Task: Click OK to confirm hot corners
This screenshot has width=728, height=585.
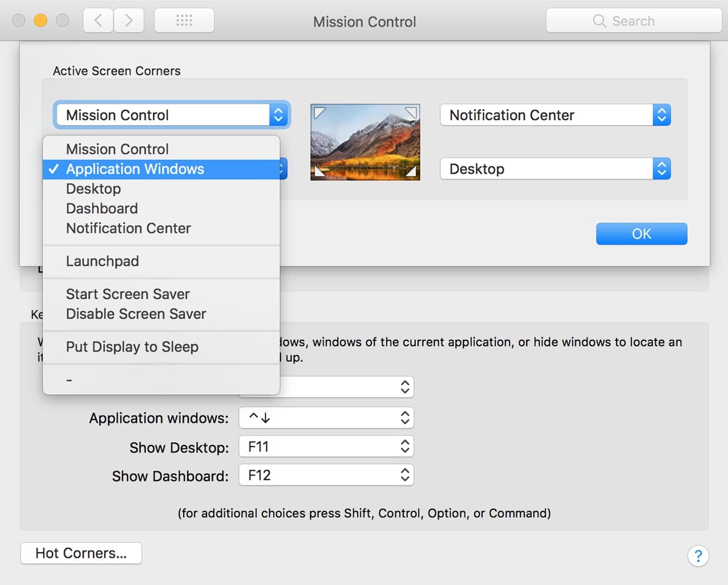Action: pos(641,234)
